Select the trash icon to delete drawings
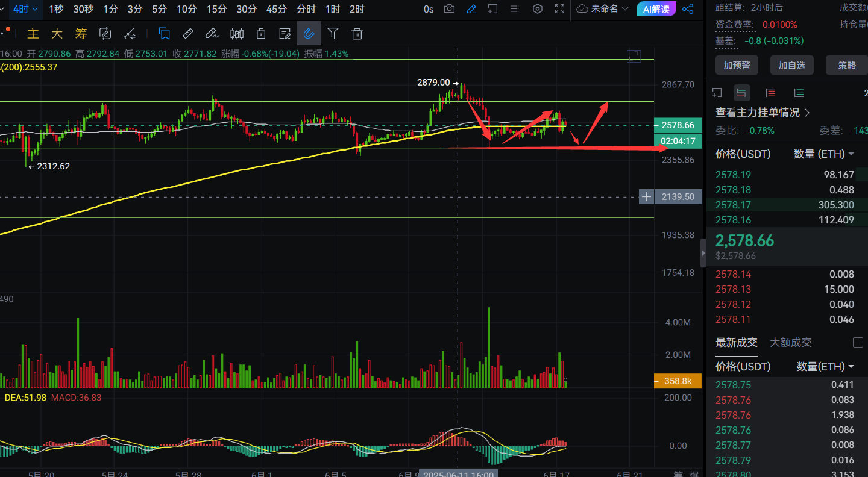The width and height of the screenshot is (868, 477). tap(357, 34)
